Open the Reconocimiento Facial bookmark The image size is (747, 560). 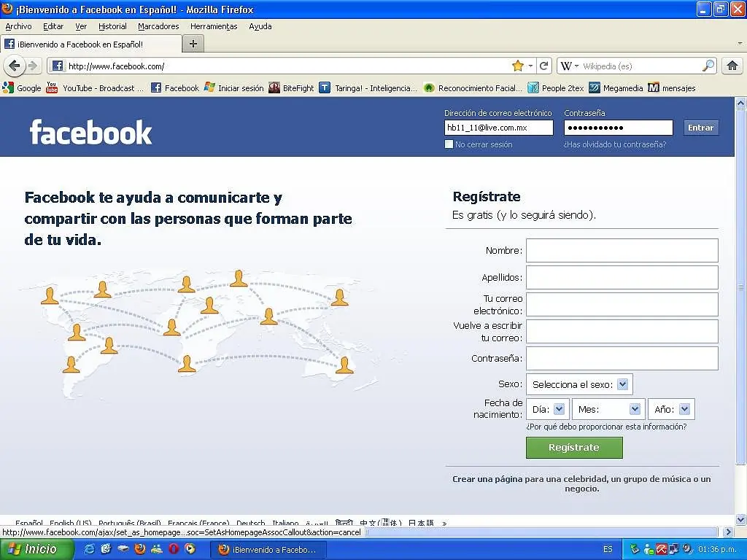(x=473, y=88)
